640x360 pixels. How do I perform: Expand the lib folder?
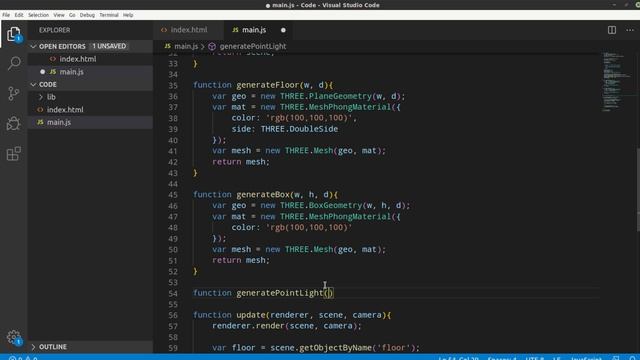[41, 97]
